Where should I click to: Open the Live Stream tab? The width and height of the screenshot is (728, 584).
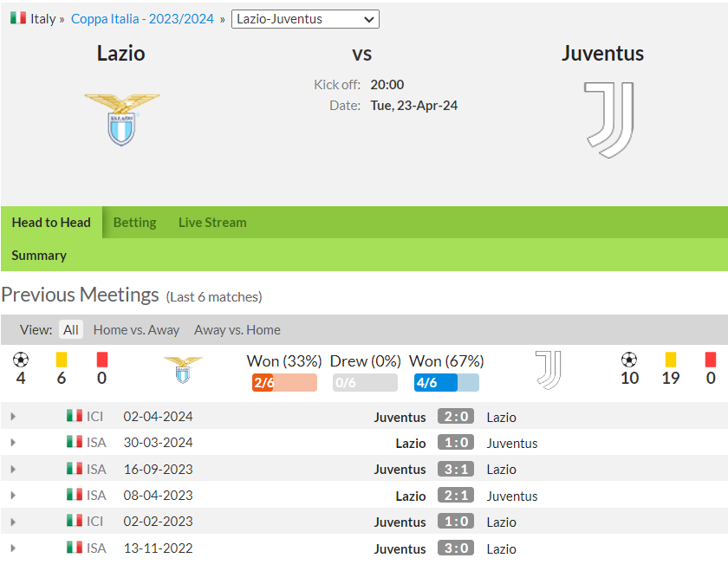click(x=212, y=223)
